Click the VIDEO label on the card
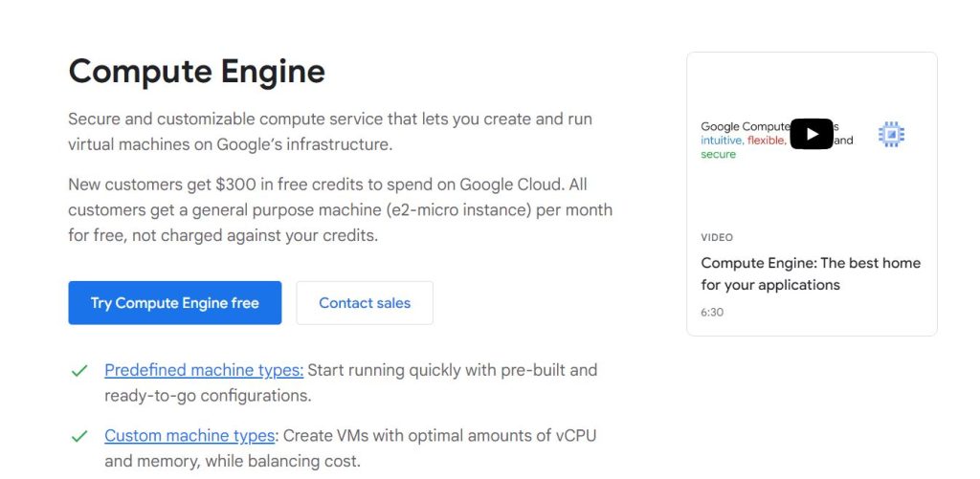The height and width of the screenshot is (479, 980). click(717, 237)
